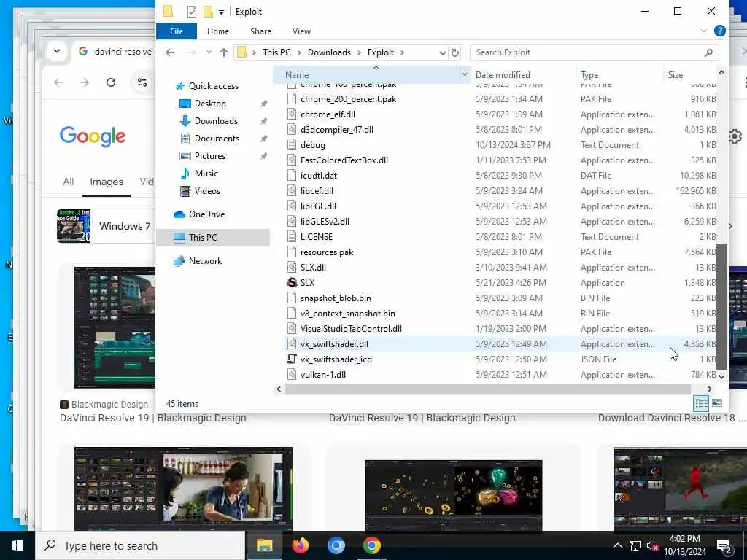Open the Name column filter dropdown
747x560 pixels.
pyautogui.click(x=465, y=75)
